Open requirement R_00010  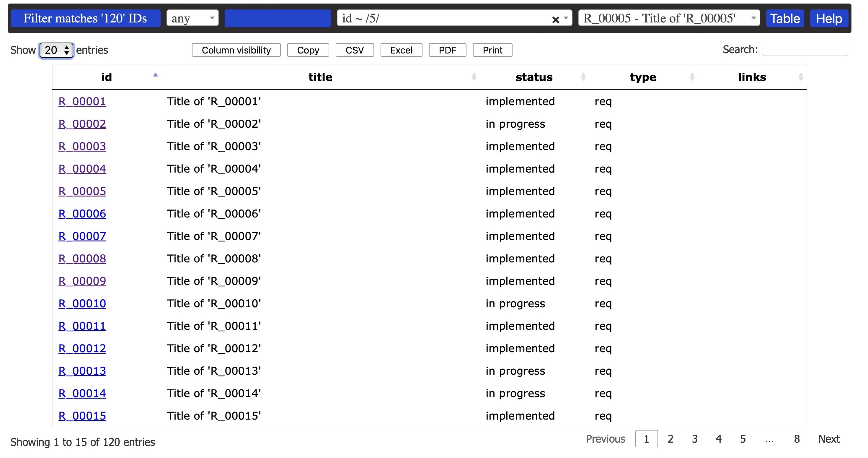pyautogui.click(x=82, y=303)
